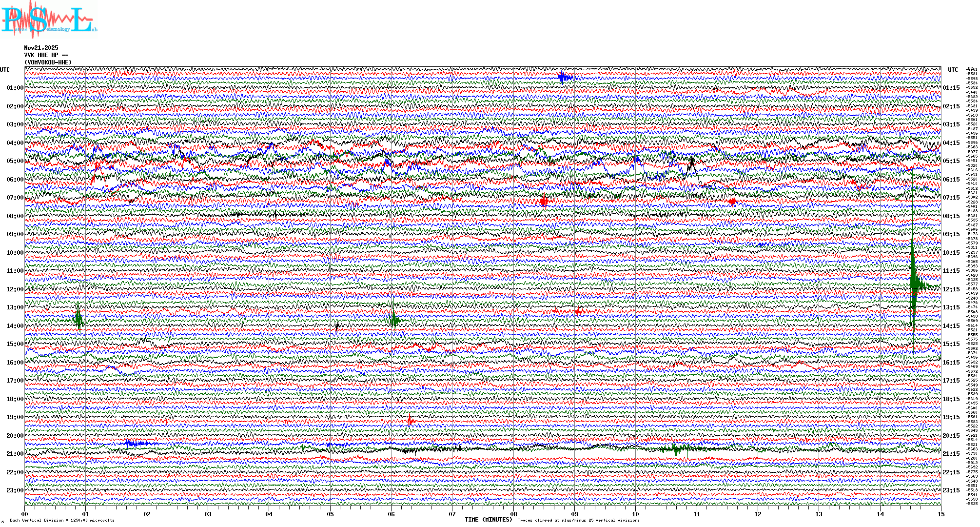Click the blue seismic burst in top trace rows

point(564,78)
